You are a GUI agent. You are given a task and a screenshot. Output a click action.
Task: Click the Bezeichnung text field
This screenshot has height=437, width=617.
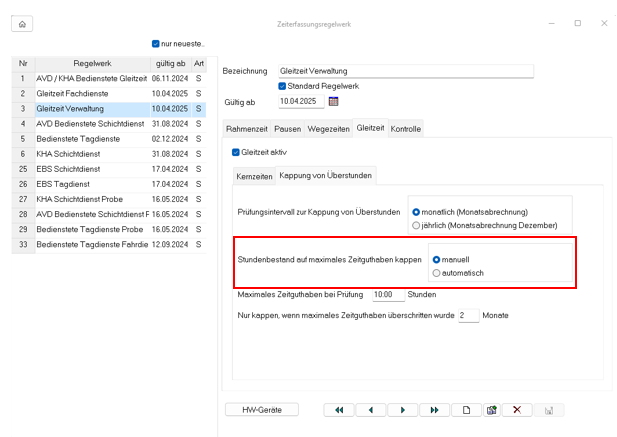pos(405,71)
